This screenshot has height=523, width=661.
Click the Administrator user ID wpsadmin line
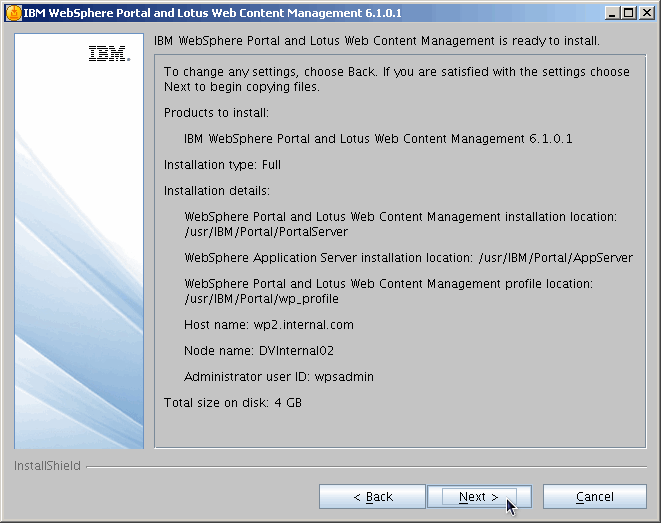279,377
